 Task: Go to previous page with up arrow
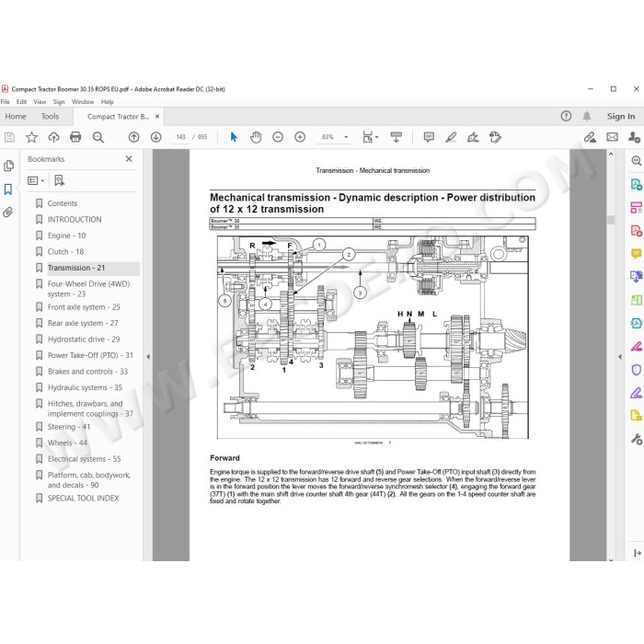134,137
